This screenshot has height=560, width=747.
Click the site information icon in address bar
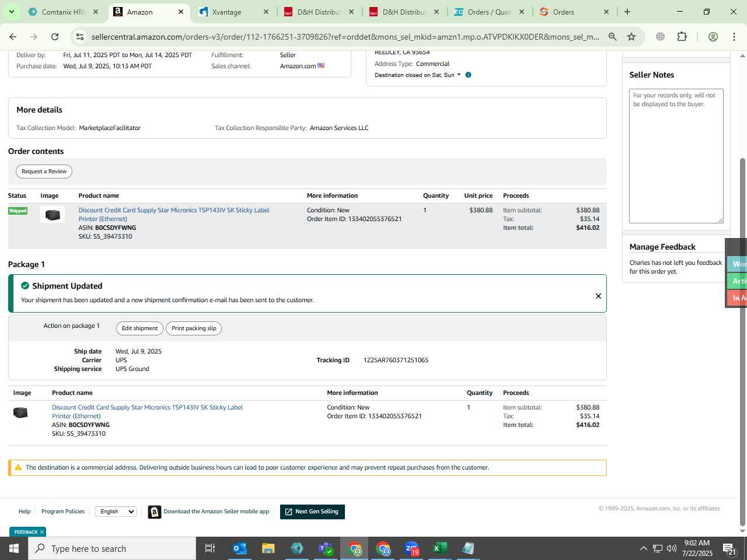(x=80, y=37)
